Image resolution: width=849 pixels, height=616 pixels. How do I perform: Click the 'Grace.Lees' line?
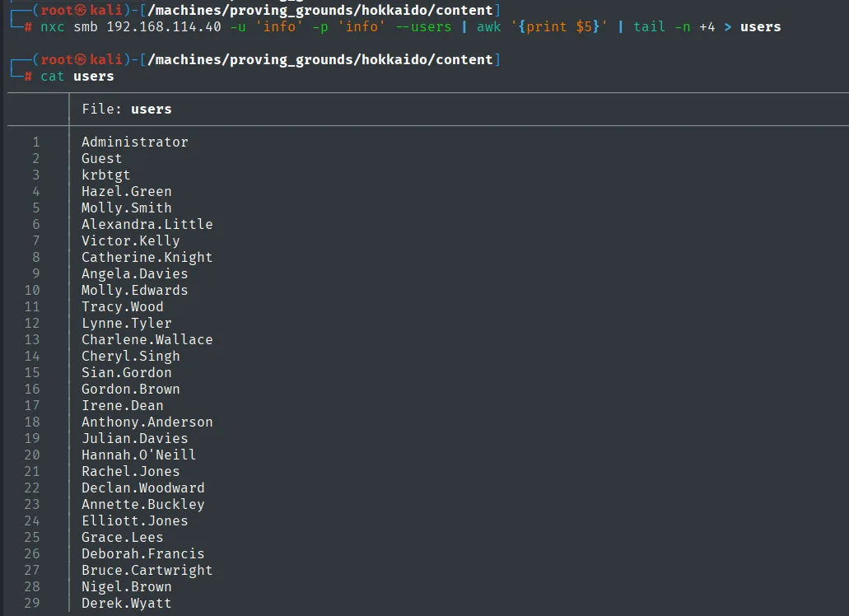[x=123, y=538]
